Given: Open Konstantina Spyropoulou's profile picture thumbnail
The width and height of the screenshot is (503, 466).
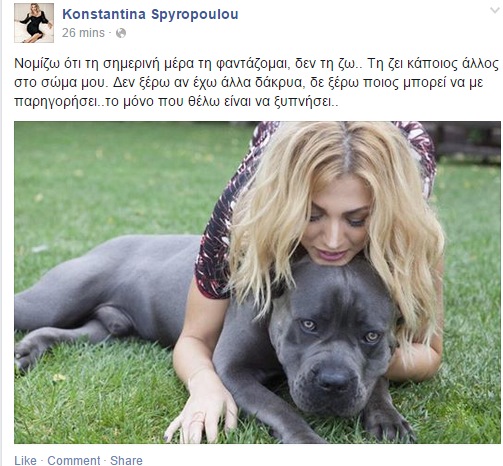Looking at the screenshot, I should point(34,23).
